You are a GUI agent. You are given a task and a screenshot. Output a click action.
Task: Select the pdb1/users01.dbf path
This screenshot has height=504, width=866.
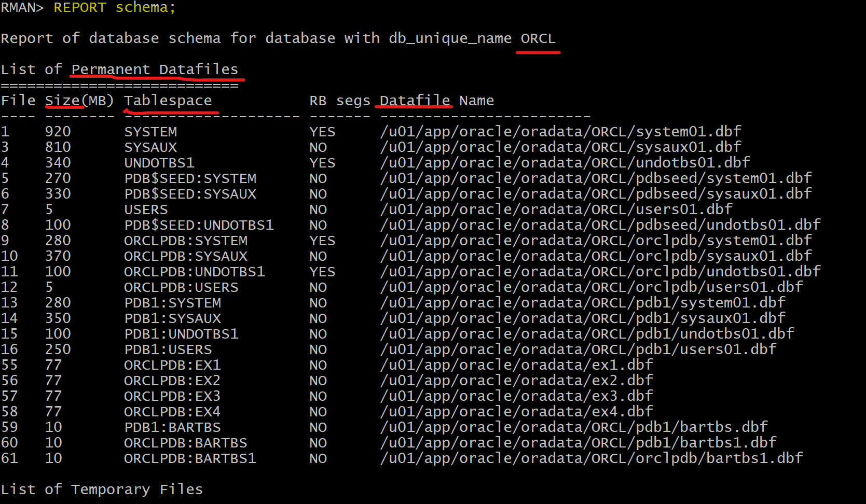578,349
